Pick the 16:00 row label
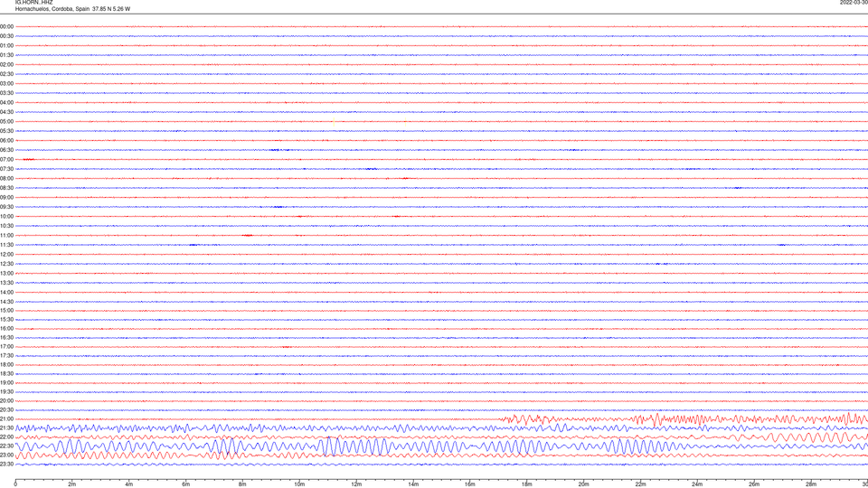 click(6, 329)
